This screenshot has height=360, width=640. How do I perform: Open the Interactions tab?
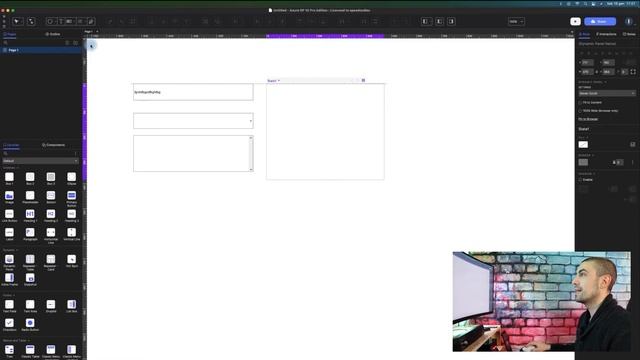click(607, 34)
